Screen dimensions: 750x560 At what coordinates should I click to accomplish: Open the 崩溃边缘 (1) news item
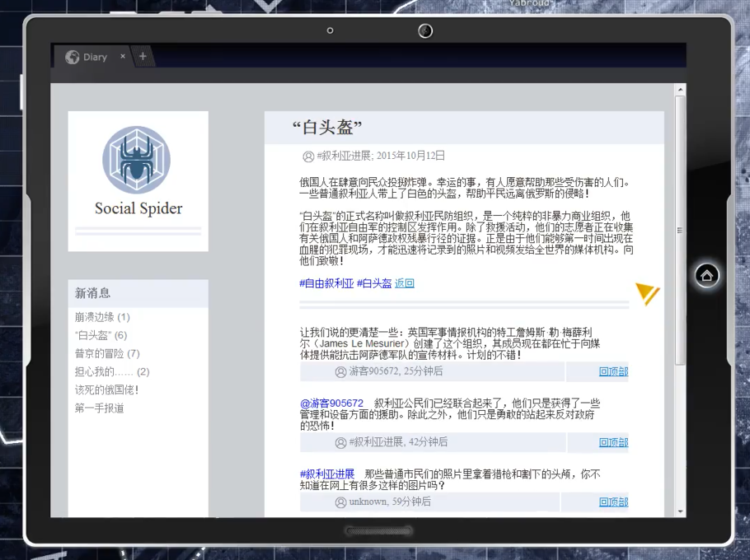coord(102,317)
